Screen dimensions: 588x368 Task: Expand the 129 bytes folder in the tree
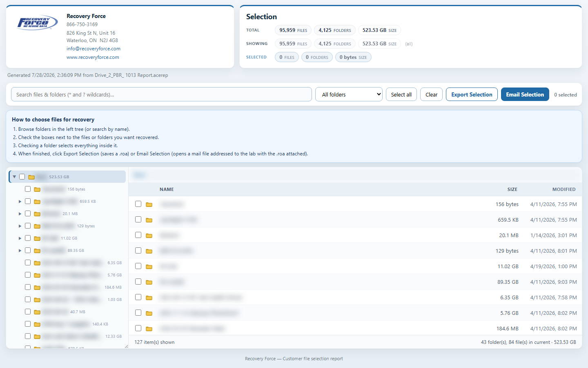20,226
